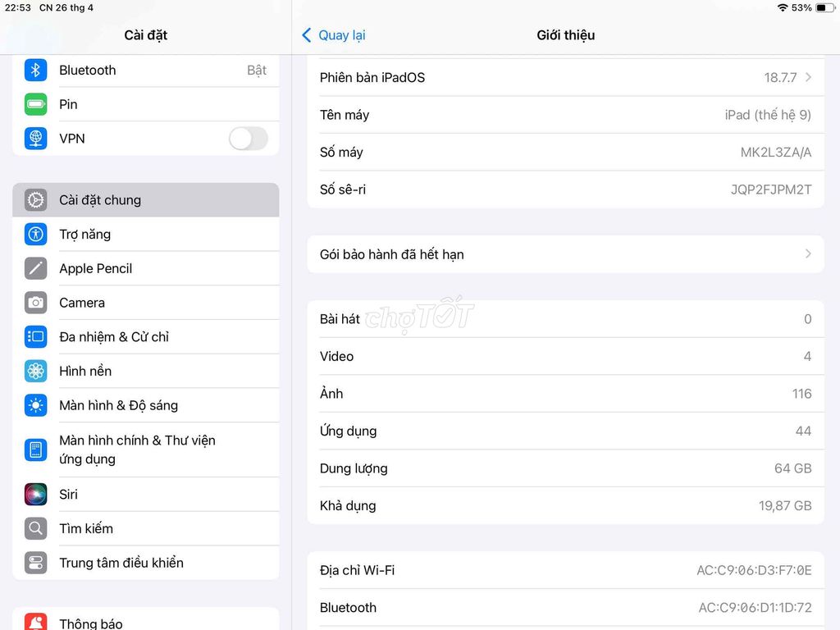
Task: Tap the Camera icon in sidebar
Action: coord(35,303)
